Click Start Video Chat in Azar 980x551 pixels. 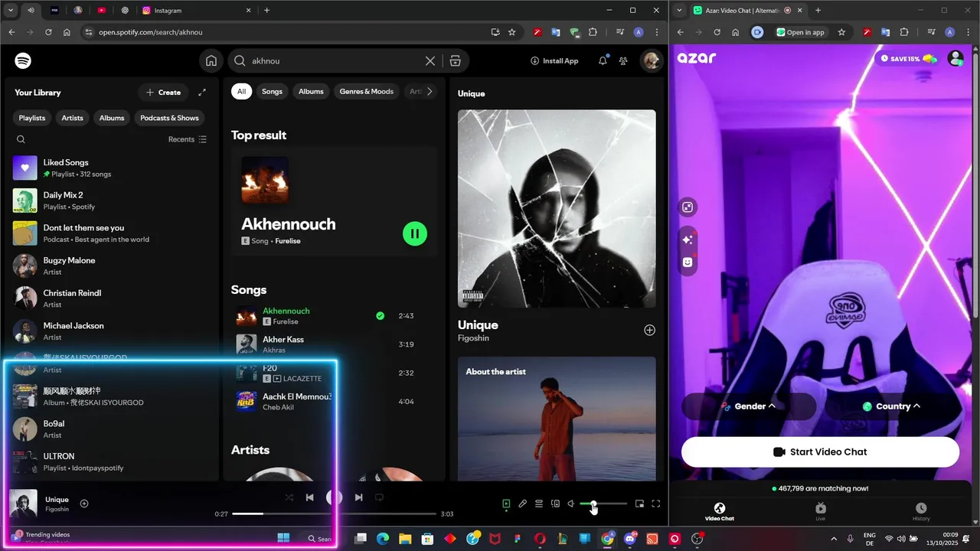(x=820, y=452)
